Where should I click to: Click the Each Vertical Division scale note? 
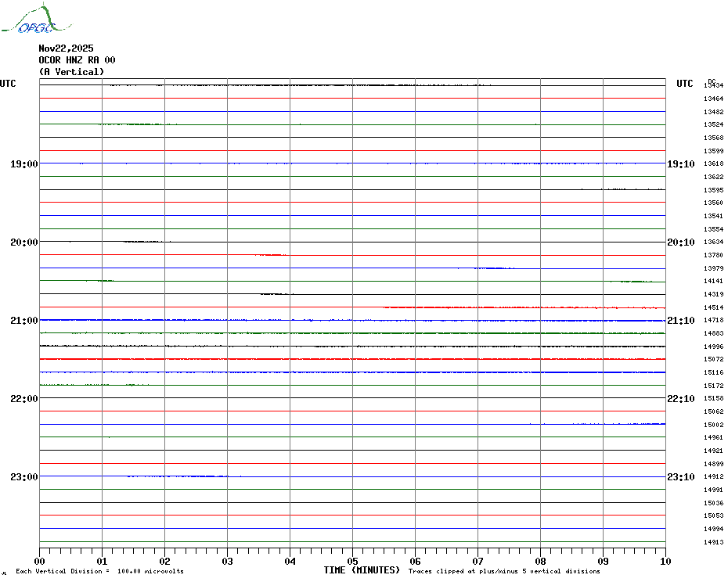99,572
